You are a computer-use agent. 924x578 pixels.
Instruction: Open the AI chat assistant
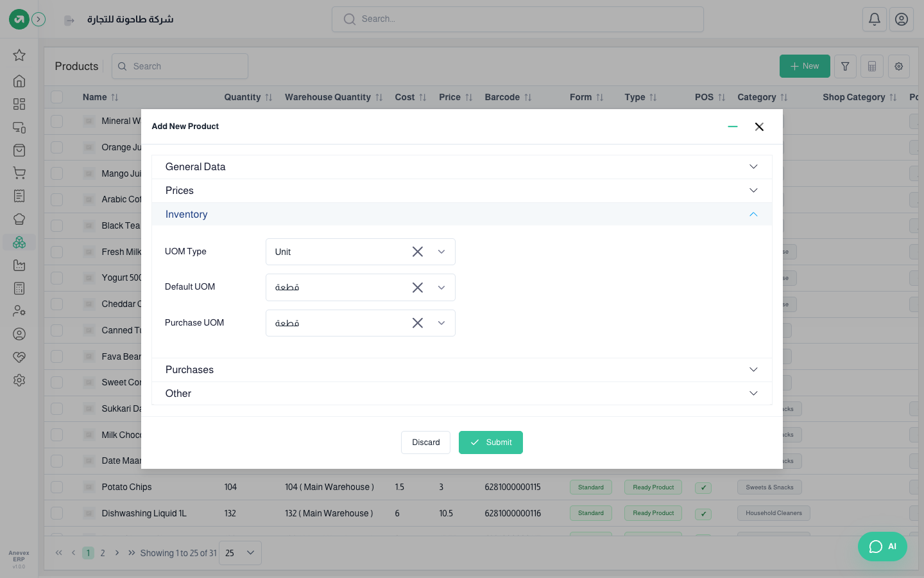[882, 547]
